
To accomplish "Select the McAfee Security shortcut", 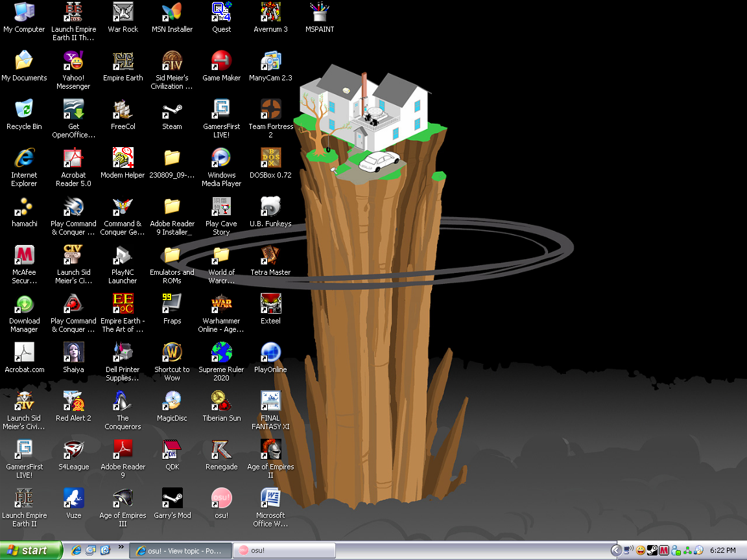I will tap(24, 264).
